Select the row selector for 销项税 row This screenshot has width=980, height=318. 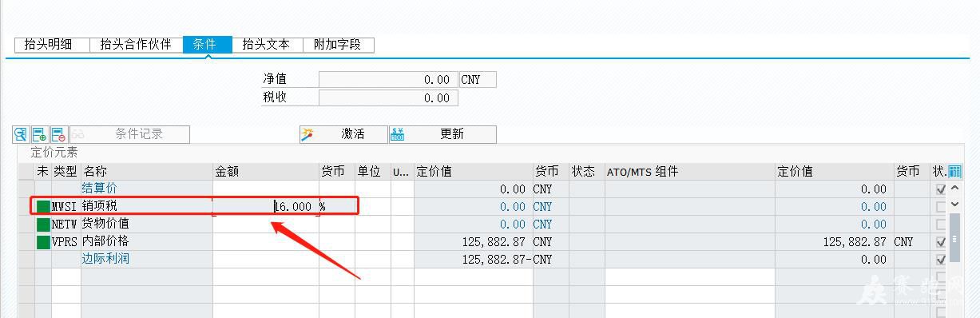click(27, 206)
